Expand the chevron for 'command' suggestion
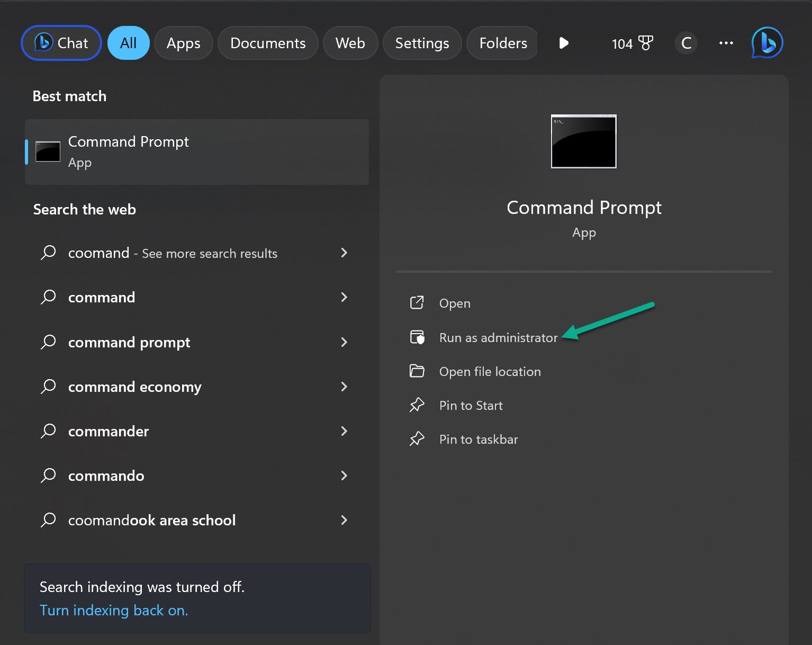Image resolution: width=812 pixels, height=645 pixels. 344,297
